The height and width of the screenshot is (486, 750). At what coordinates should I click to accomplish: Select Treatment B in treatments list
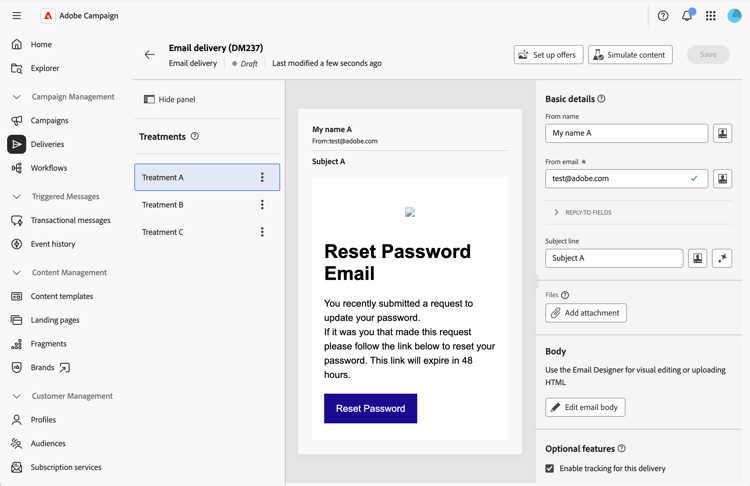(190, 205)
